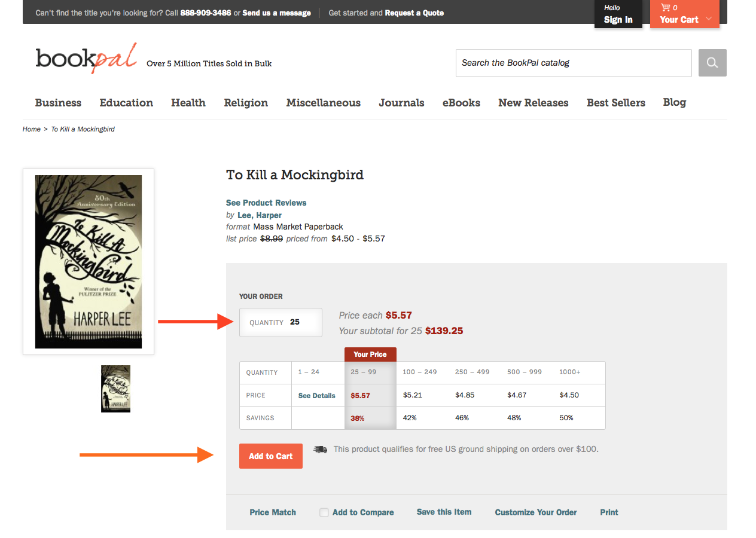This screenshot has width=756, height=538.
Task: Click the 100 – 249 quantity header
Action: (x=420, y=372)
